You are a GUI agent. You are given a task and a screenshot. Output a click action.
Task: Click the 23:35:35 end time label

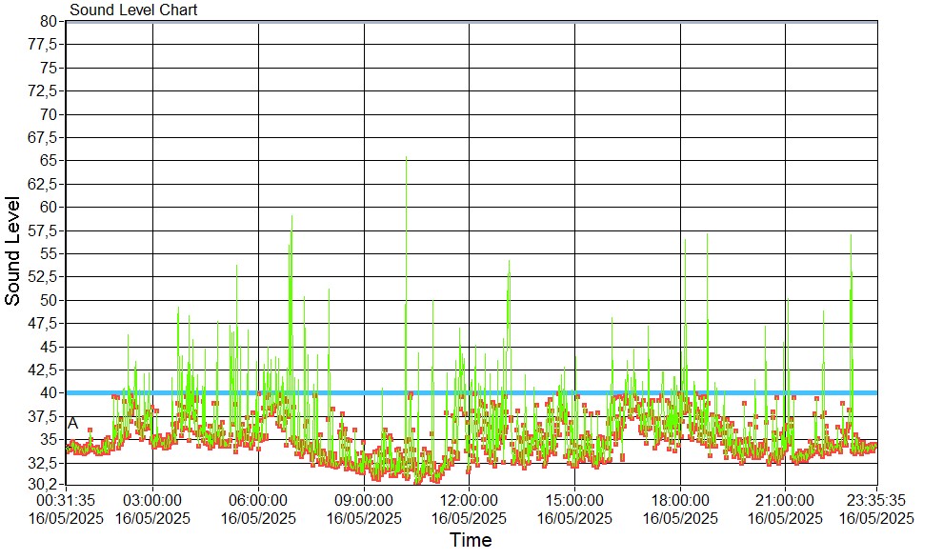click(x=876, y=500)
